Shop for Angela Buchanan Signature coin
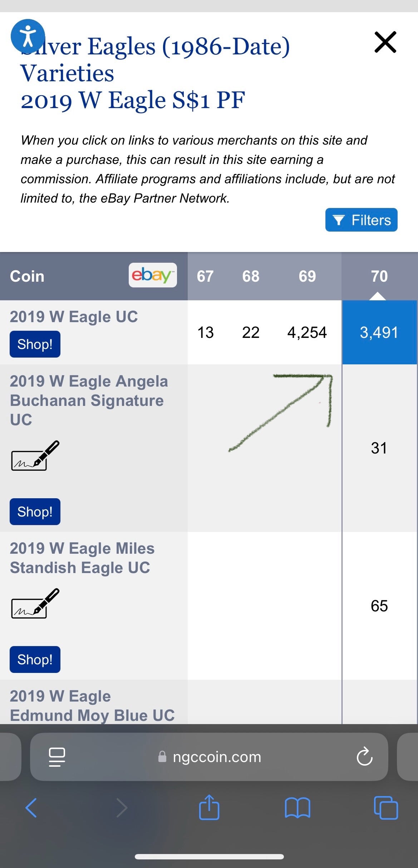 point(35,512)
